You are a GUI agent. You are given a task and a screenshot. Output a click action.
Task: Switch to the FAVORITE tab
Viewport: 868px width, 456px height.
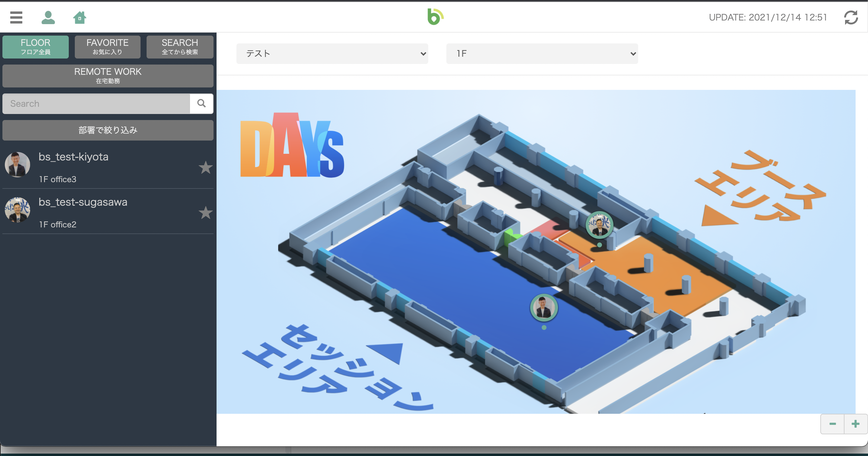pos(107,47)
